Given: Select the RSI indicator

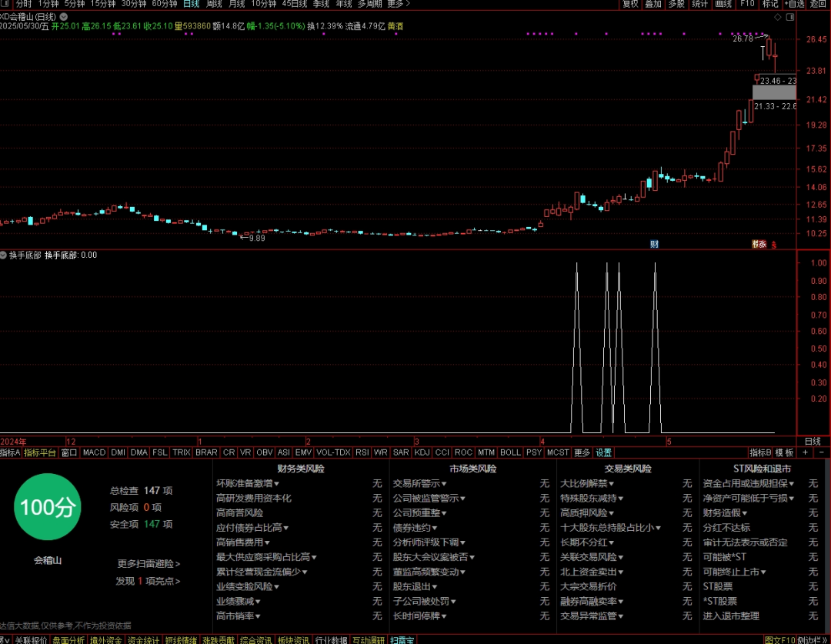Looking at the screenshot, I should coord(362,452).
